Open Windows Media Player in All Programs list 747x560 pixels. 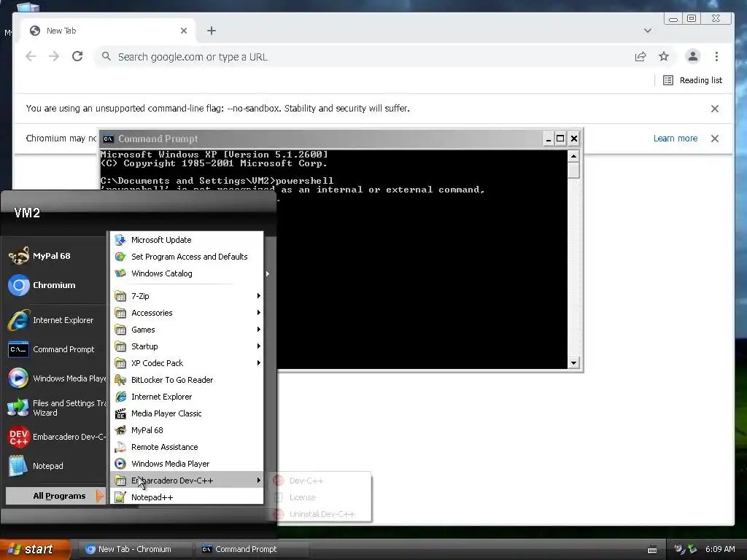[x=187, y=464]
